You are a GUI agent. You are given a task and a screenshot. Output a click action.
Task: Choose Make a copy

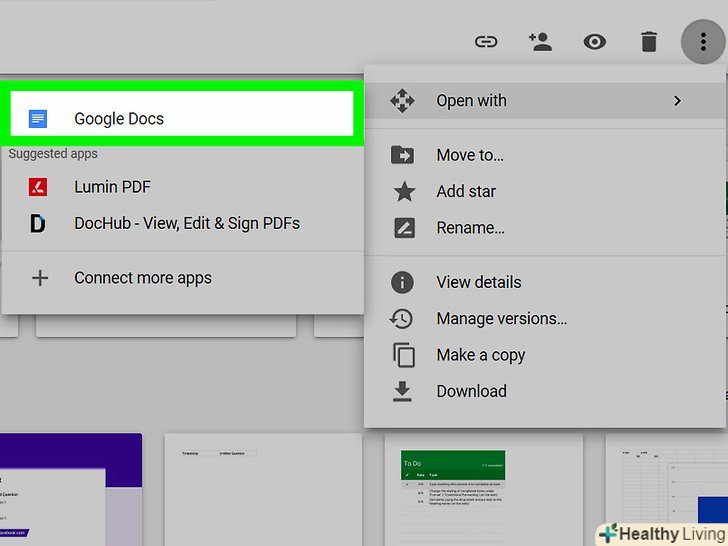[x=545, y=355]
